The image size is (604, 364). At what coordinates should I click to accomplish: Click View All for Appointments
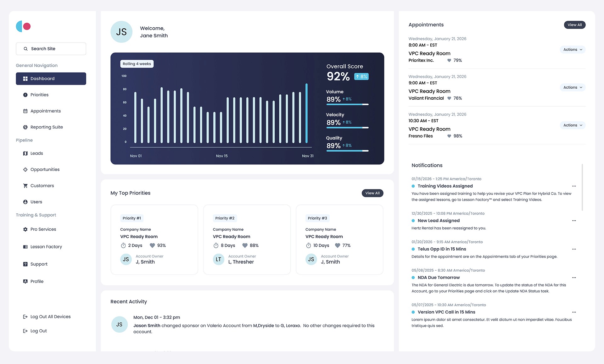tap(574, 25)
